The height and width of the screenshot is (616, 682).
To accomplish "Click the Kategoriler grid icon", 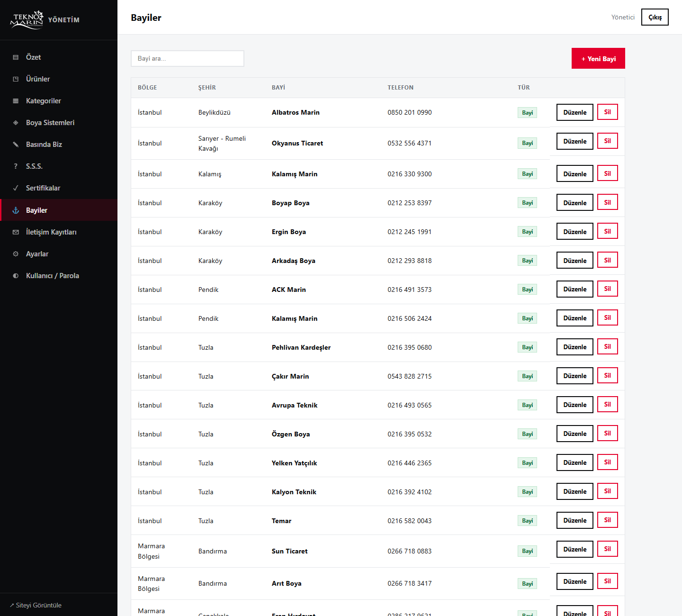I will click(16, 101).
